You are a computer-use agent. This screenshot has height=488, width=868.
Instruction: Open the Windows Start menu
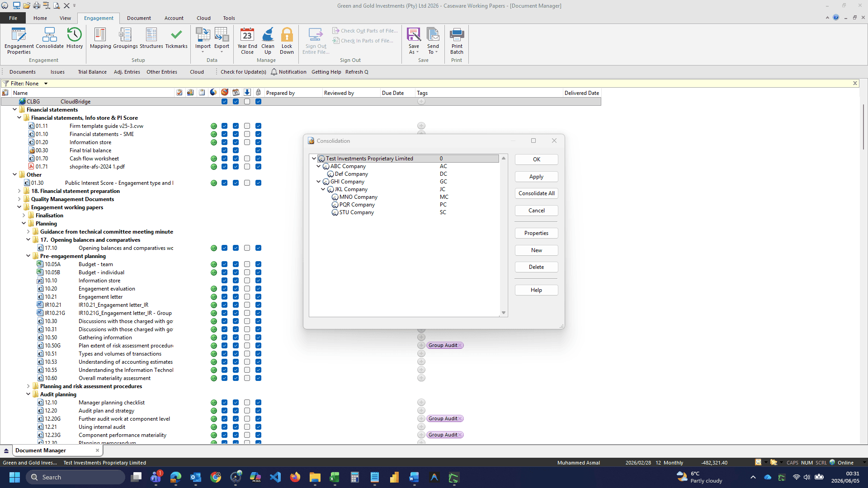pyautogui.click(x=14, y=477)
